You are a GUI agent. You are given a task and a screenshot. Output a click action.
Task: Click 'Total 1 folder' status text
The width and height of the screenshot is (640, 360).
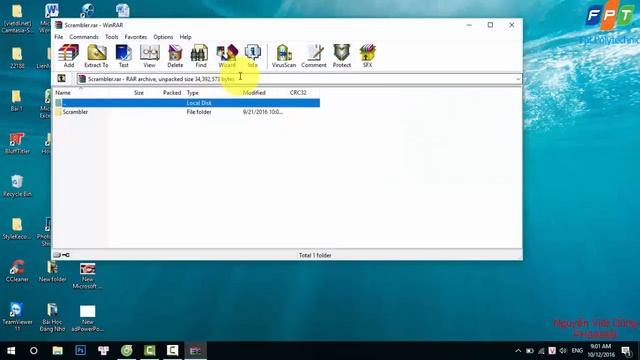pyautogui.click(x=315, y=255)
